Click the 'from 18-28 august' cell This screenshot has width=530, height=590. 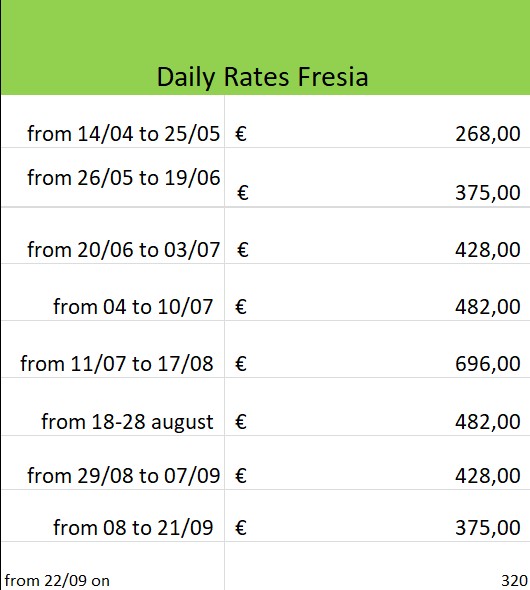(x=113, y=407)
